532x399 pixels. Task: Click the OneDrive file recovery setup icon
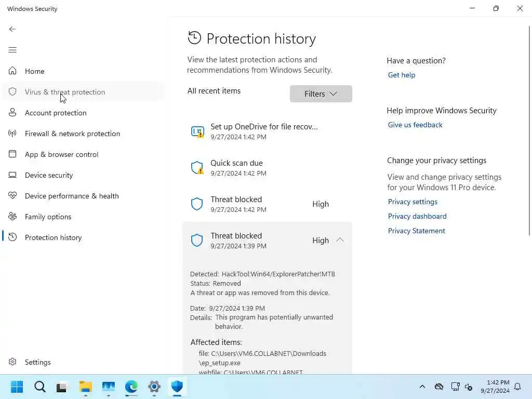[197, 132]
